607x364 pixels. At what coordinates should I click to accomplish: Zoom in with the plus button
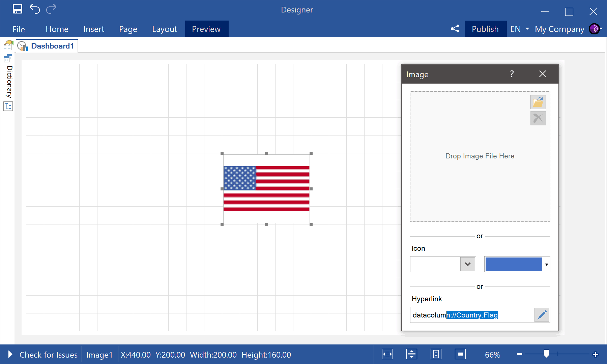[596, 354]
